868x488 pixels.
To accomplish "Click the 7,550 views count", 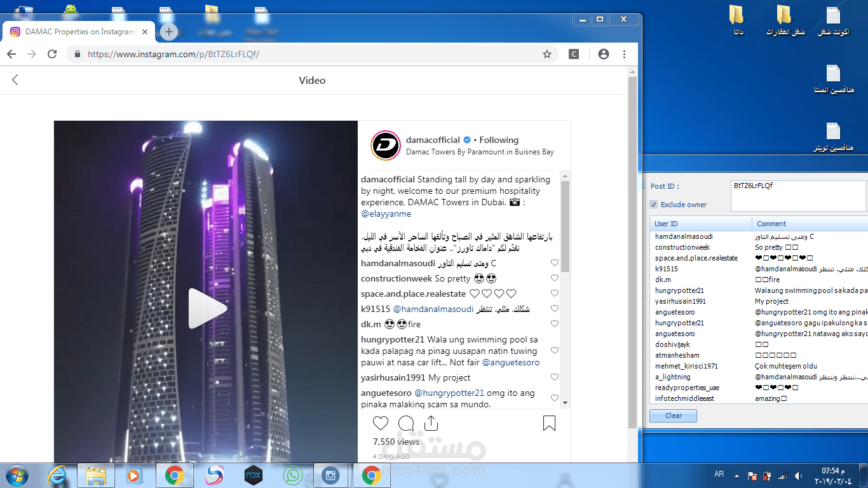I will [396, 442].
